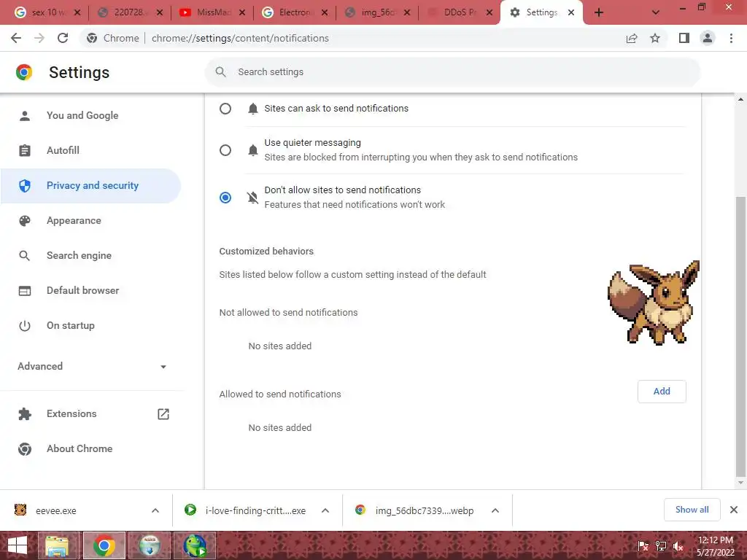
Task: Click the forward navigation arrow
Action: point(39,38)
